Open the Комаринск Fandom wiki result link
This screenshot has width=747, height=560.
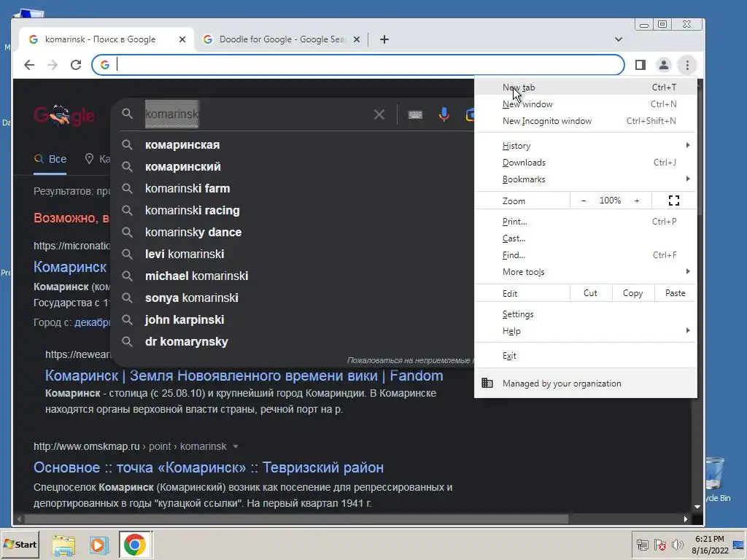pyautogui.click(x=244, y=376)
